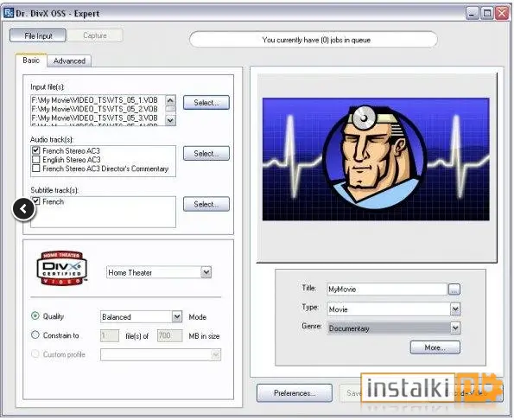Minimize the Dr. DivX window

[472, 14]
